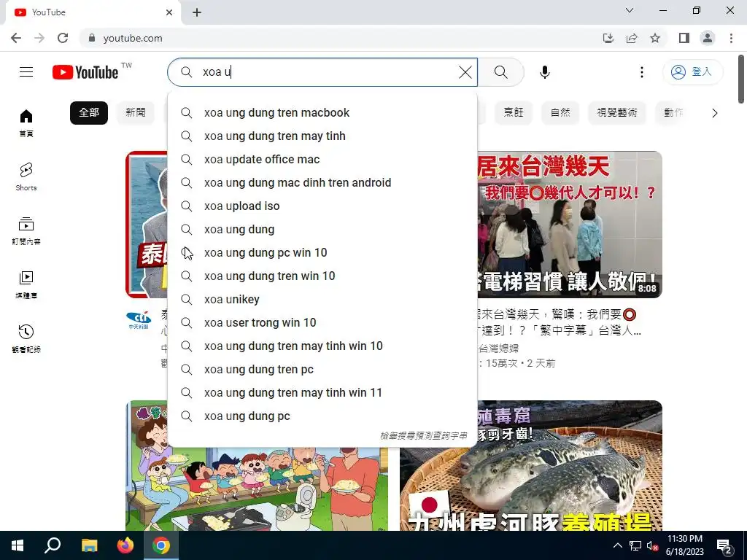The width and height of the screenshot is (747, 560).
Task: Open the Crayon Shin-chan cartoon video thumbnail
Action: coord(257,489)
